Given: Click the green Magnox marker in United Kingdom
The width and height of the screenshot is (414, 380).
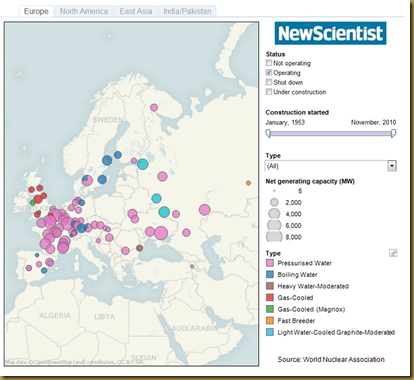Looking at the screenshot, I should point(33,202).
